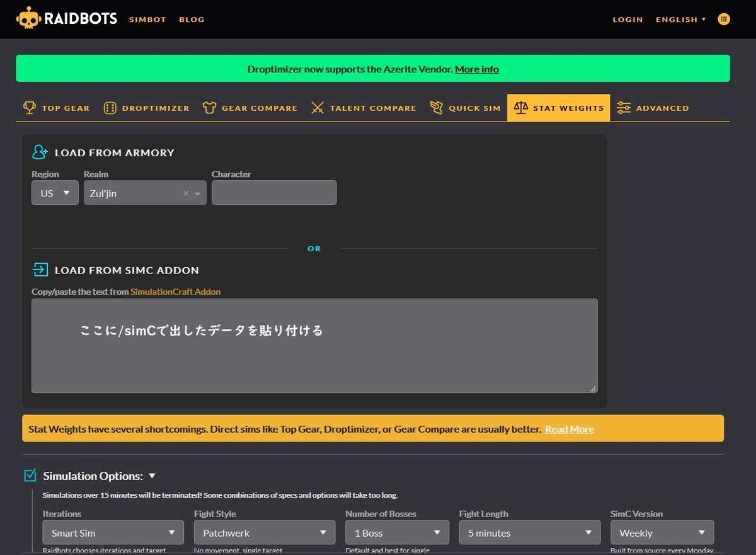Switch to the Gear Compare tab
This screenshot has height=555, width=756.
pyautogui.click(x=250, y=108)
